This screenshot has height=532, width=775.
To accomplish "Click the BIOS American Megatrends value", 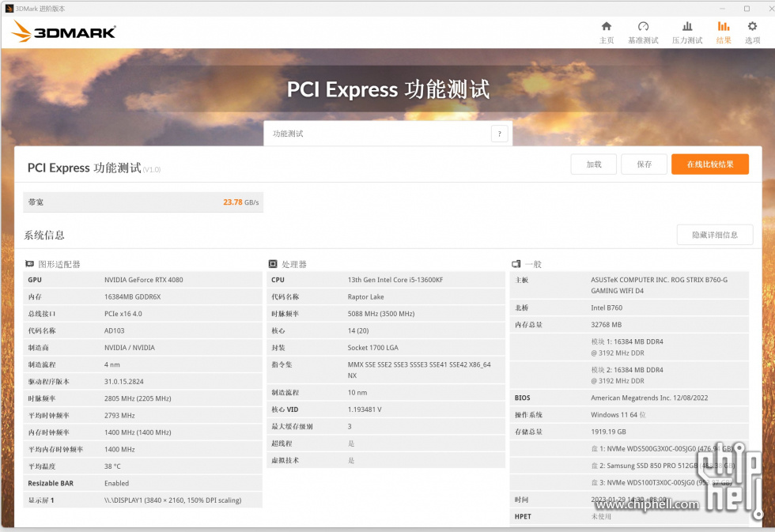I will point(649,398).
